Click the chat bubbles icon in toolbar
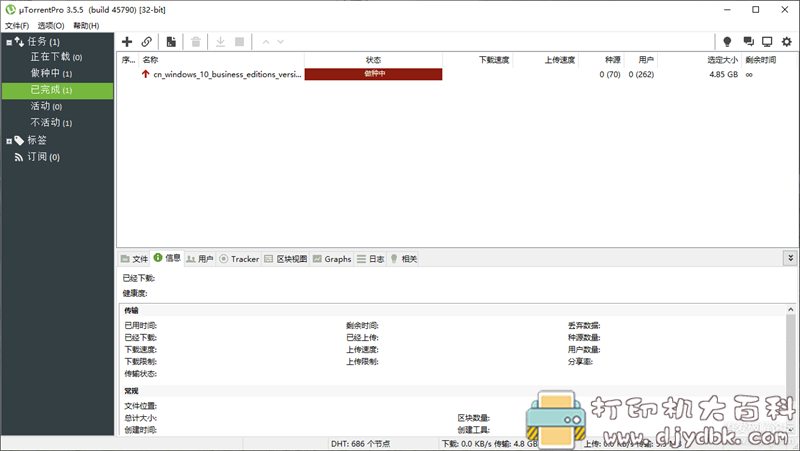 748,42
